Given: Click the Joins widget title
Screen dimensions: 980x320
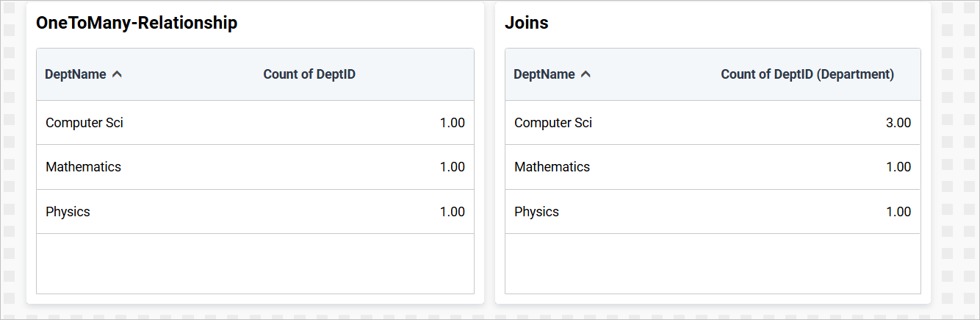Looking at the screenshot, I should pos(527,23).
